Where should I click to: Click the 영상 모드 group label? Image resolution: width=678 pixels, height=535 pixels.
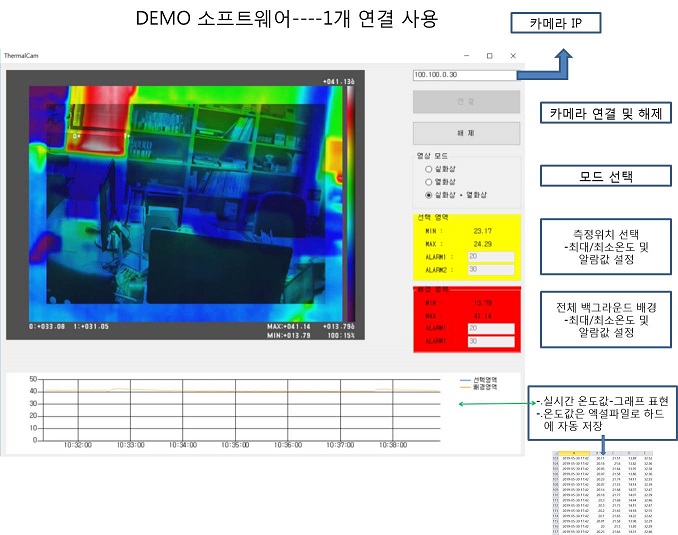pos(432,156)
